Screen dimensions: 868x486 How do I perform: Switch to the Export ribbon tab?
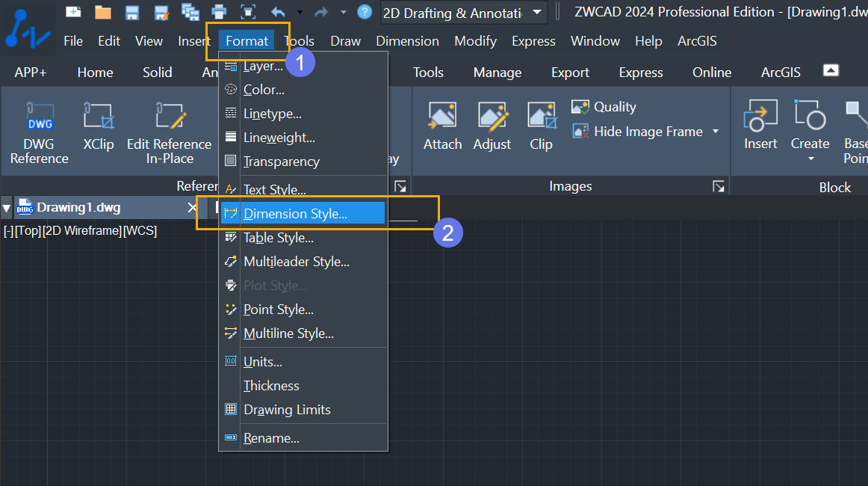click(570, 73)
